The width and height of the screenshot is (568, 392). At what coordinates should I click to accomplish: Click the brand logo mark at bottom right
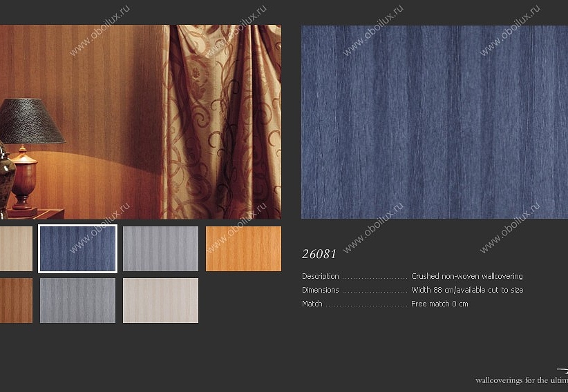point(562,371)
